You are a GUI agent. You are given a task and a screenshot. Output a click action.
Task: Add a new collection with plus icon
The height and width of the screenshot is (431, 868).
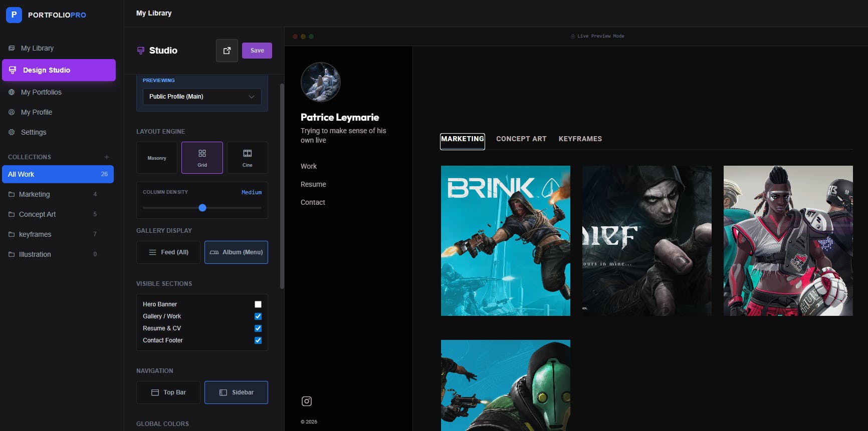coord(107,157)
